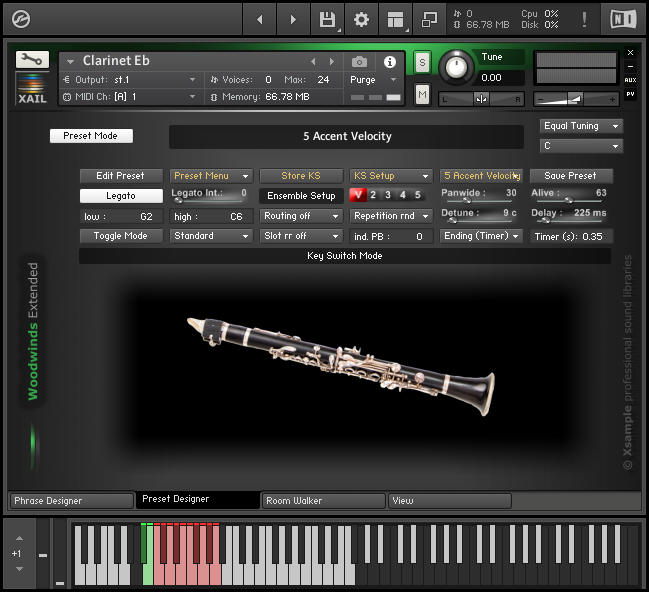Expand instrument name dropdown arrow
Image resolution: width=649 pixels, height=592 pixels.
(x=71, y=62)
